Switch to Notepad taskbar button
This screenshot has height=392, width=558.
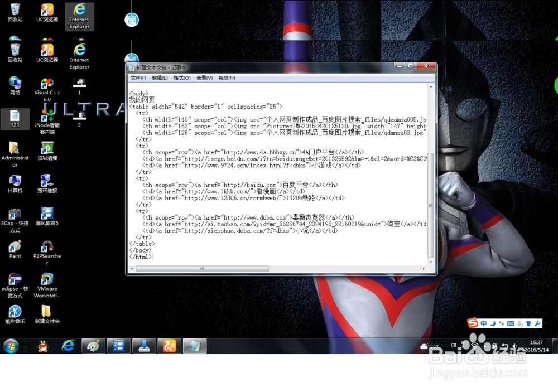[195, 346]
